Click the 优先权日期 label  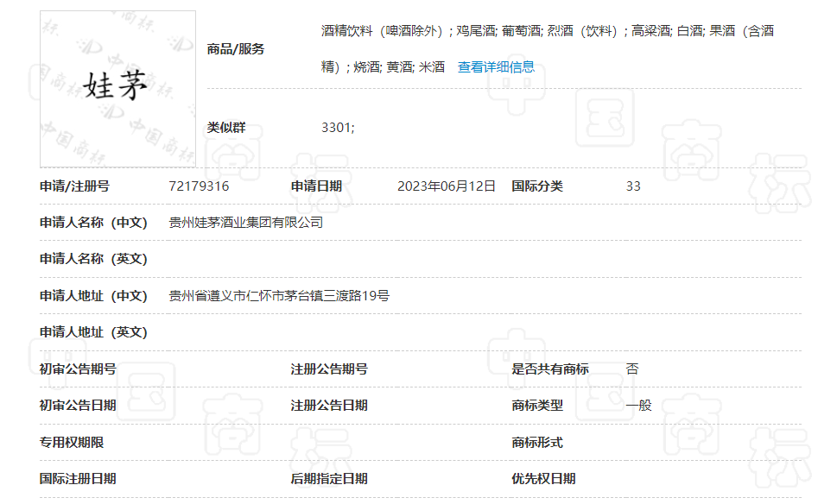tap(543, 479)
